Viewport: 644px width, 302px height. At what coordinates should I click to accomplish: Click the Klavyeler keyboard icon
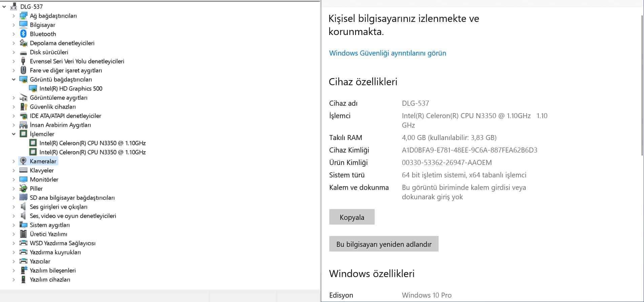(23, 170)
